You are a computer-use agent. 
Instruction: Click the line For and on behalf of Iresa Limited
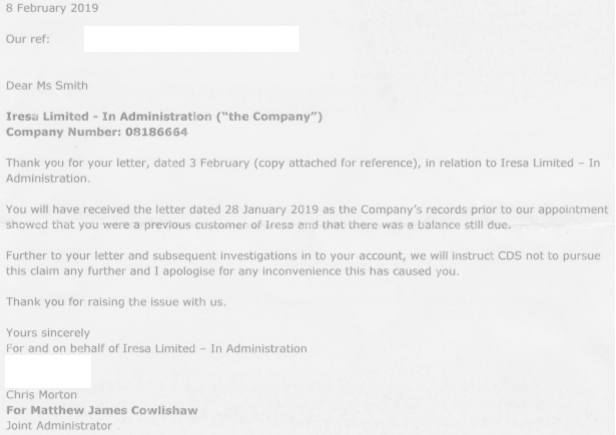tap(156, 349)
